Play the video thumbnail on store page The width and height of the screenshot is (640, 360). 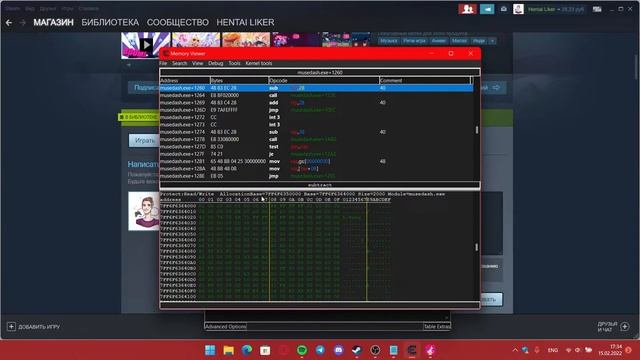146,45
